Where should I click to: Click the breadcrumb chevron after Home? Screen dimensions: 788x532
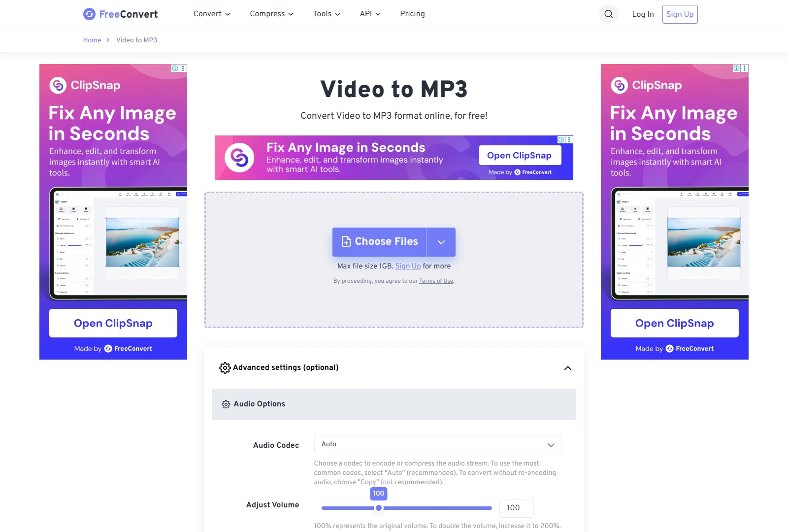pos(108,40)
